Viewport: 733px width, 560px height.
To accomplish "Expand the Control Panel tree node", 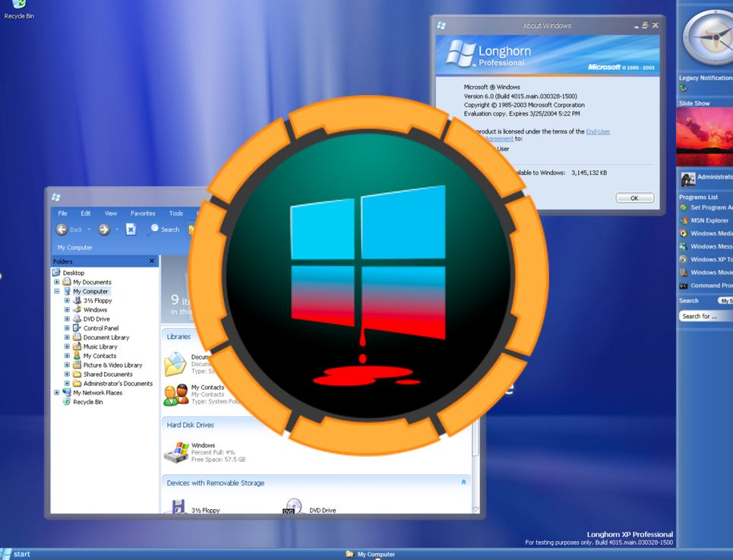I will point(67,328).
